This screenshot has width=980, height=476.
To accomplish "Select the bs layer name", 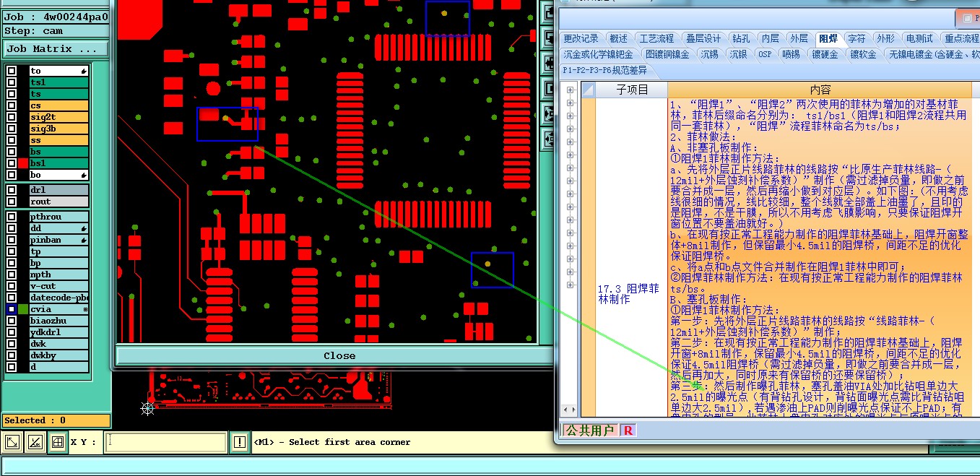I will [x=58, y=152].
